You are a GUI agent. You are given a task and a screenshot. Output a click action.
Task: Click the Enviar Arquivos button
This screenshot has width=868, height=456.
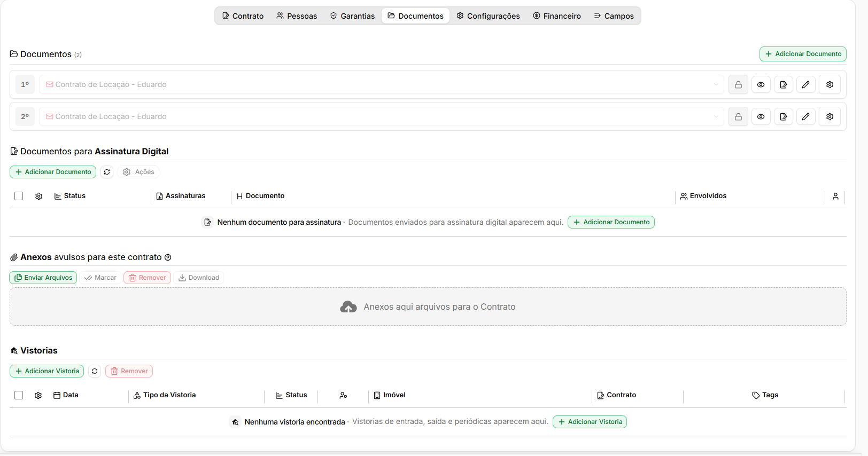pyautogui.click(x=43, y=278)
